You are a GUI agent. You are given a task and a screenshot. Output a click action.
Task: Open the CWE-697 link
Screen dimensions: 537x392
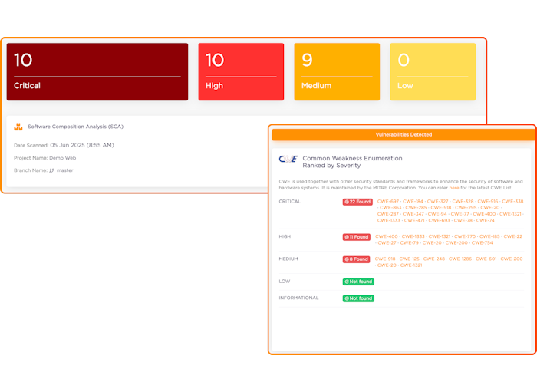388,201
